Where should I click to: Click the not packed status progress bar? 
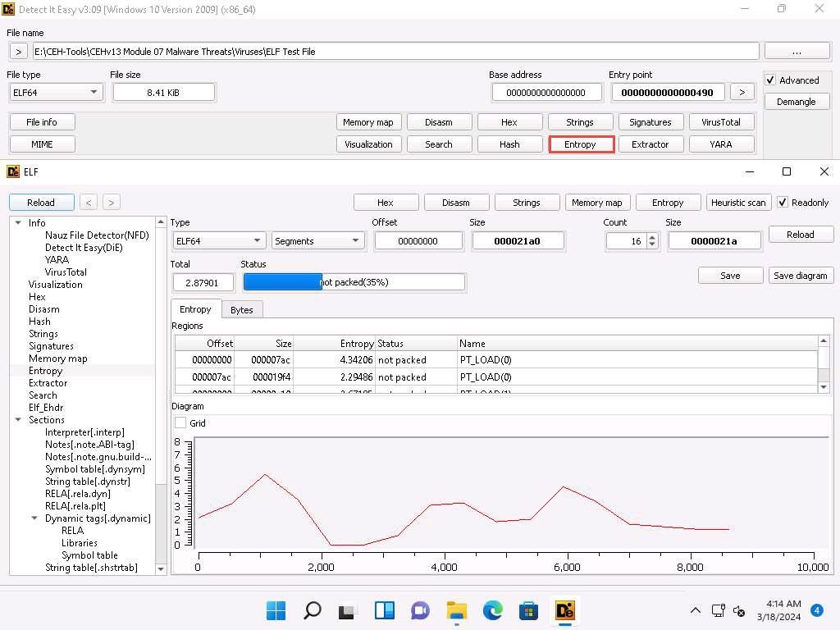tap(354, 282)
